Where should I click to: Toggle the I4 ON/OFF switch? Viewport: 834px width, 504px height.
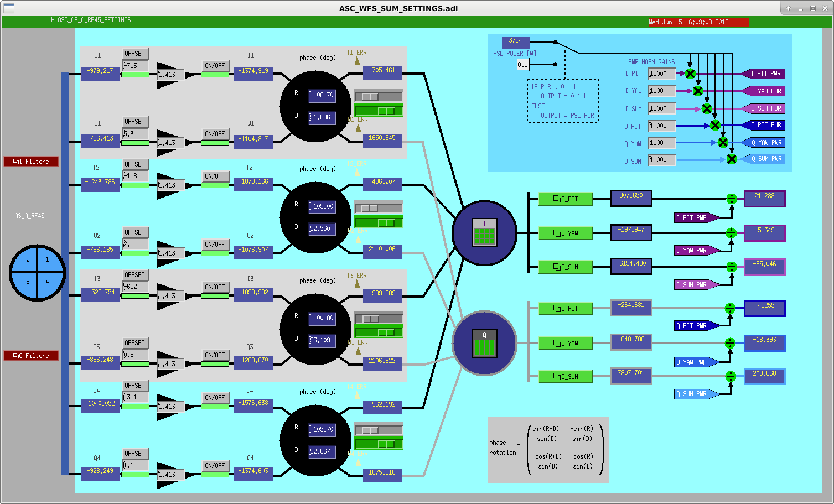(215, 401)
